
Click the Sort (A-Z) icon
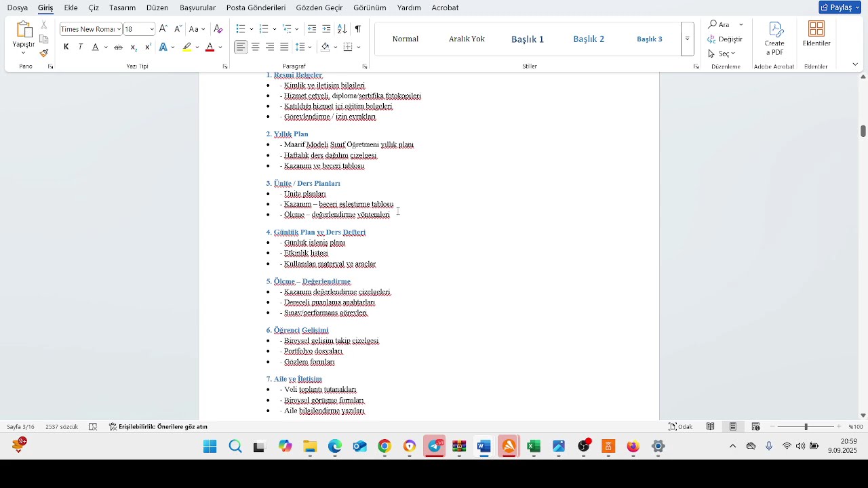(342, 28)
